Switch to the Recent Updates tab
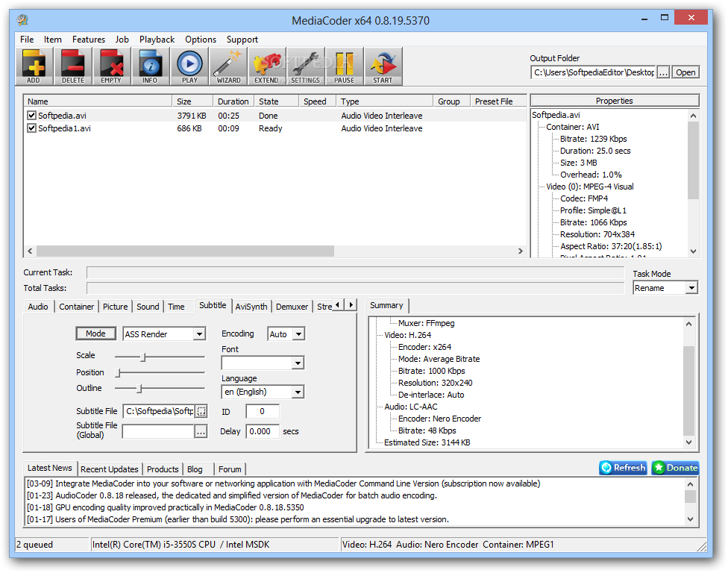This screenshot has width=728, height=573. click(110, 469)
